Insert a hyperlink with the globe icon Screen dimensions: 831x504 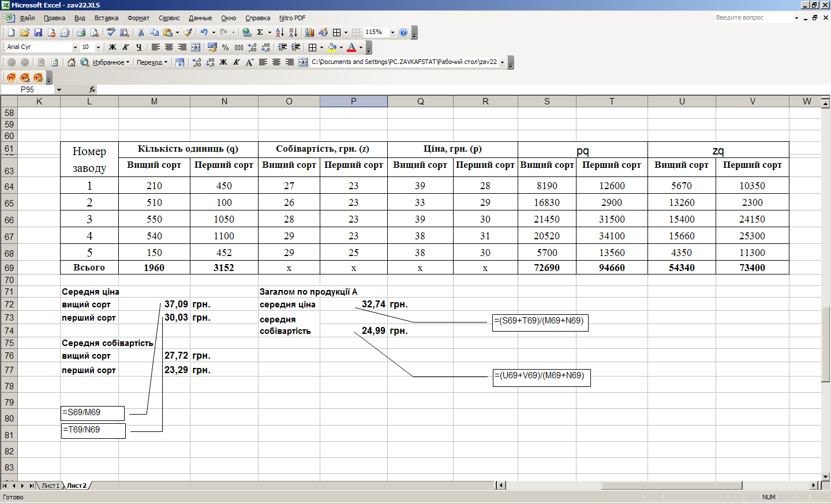coord(247,32)
